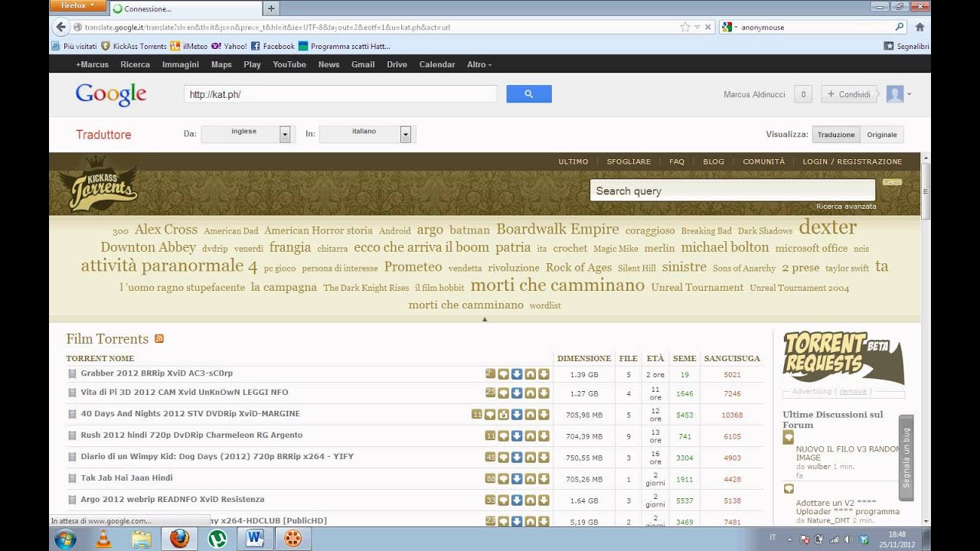Open the target language dropdown showing italiano

pos(406,135)
